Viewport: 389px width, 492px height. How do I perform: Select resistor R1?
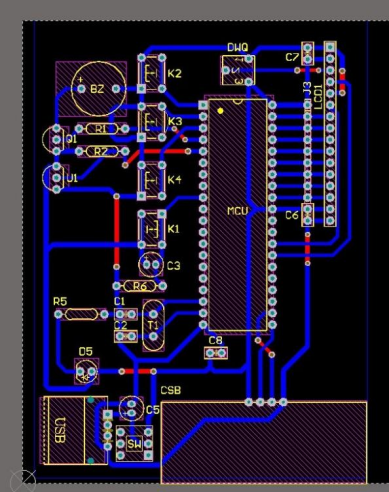[x=102, y=129]
